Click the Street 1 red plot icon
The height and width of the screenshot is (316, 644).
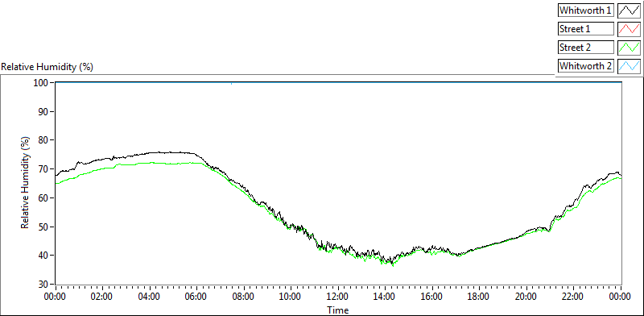point(629,29)
